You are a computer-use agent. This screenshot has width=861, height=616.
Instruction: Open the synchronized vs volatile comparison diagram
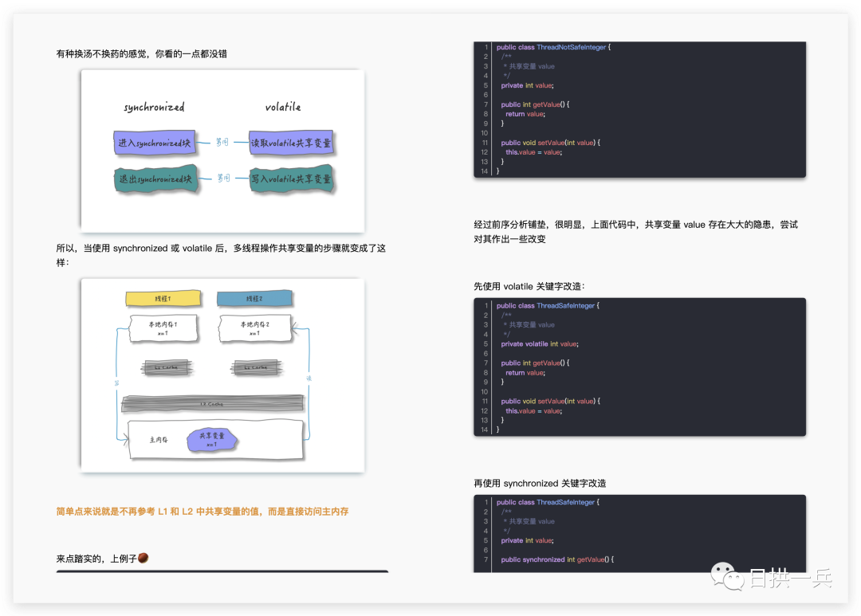click(x=222, y=151)
